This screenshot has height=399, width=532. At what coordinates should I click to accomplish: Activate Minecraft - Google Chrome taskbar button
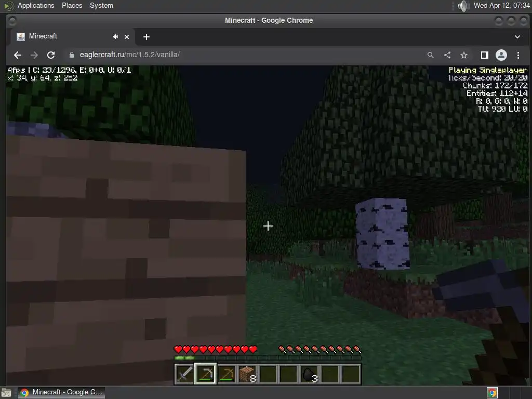[x=61, y=392]
